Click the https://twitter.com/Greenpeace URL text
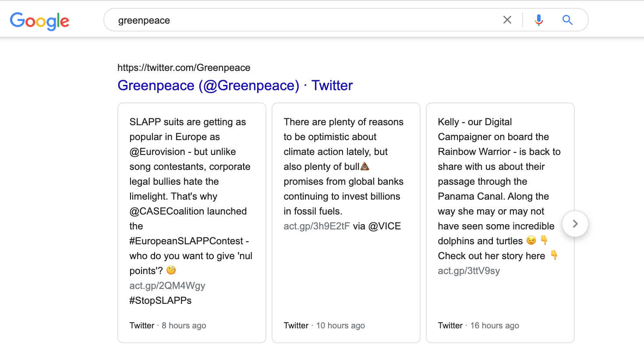 [x=184, y=67]
